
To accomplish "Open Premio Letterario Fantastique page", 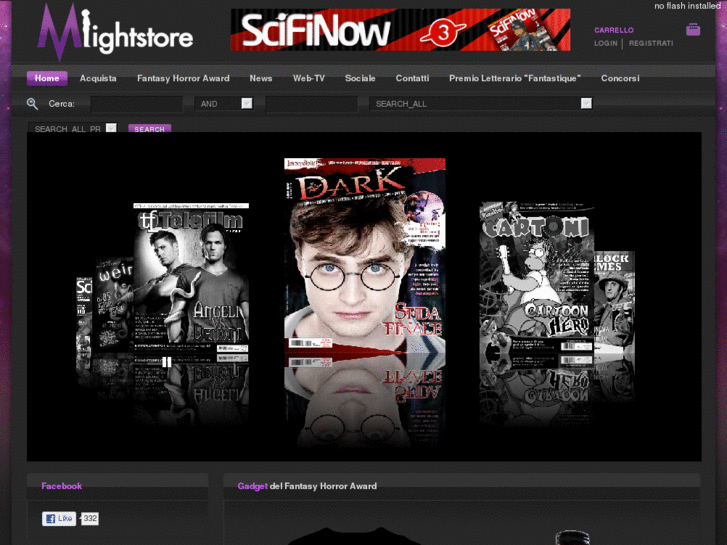I will (x=515, y=78).
